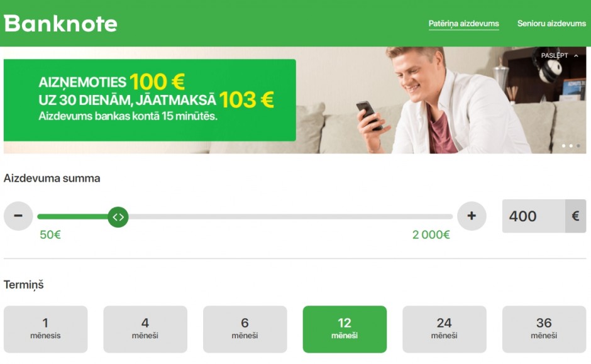Choose 36 mēneši term option

tap(544, 329)
